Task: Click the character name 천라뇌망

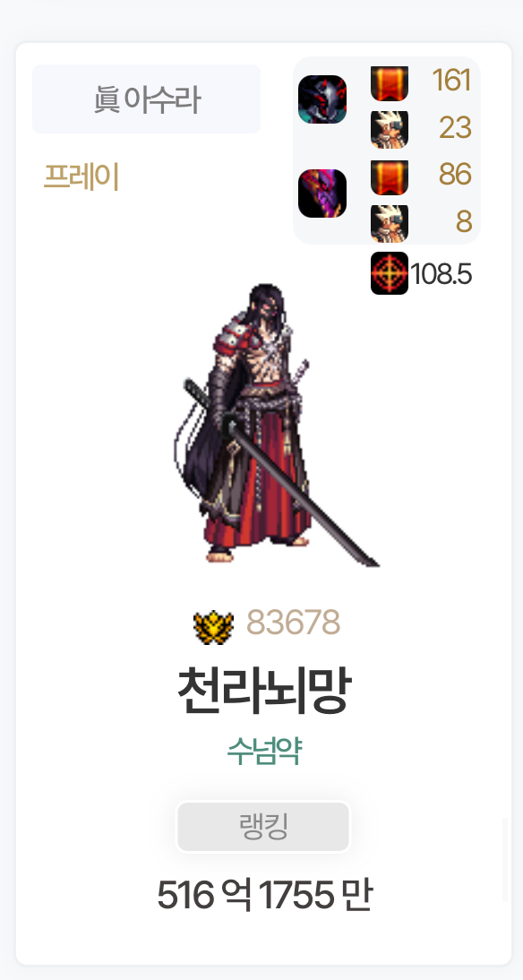Action: pos(264,692)
